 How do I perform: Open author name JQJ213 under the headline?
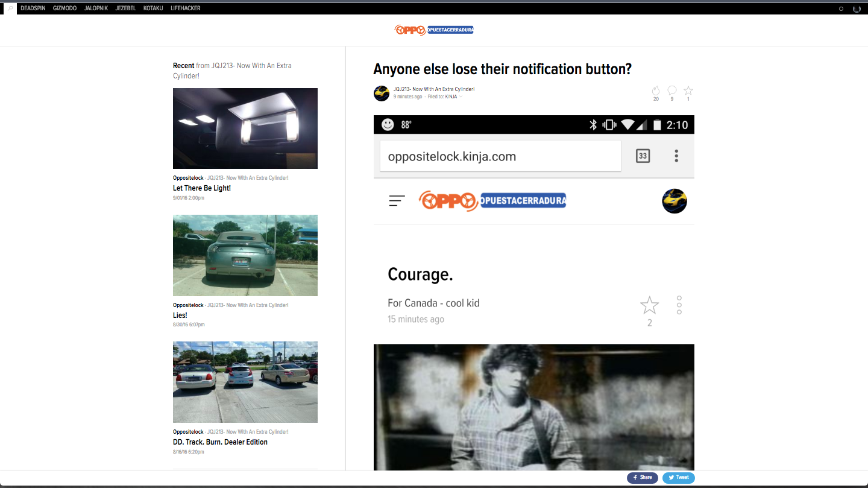pos(434,89)
